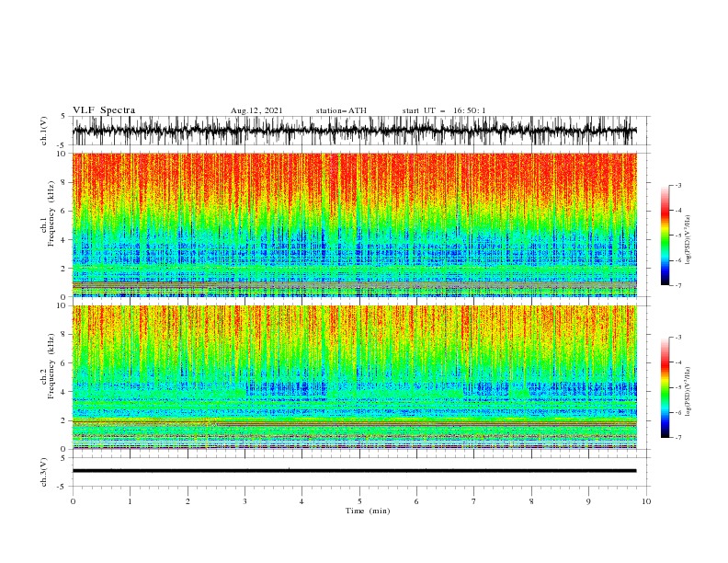Click time axis tick label "3"
Screen dimensions: 728x563
click(x=245, y=501)
